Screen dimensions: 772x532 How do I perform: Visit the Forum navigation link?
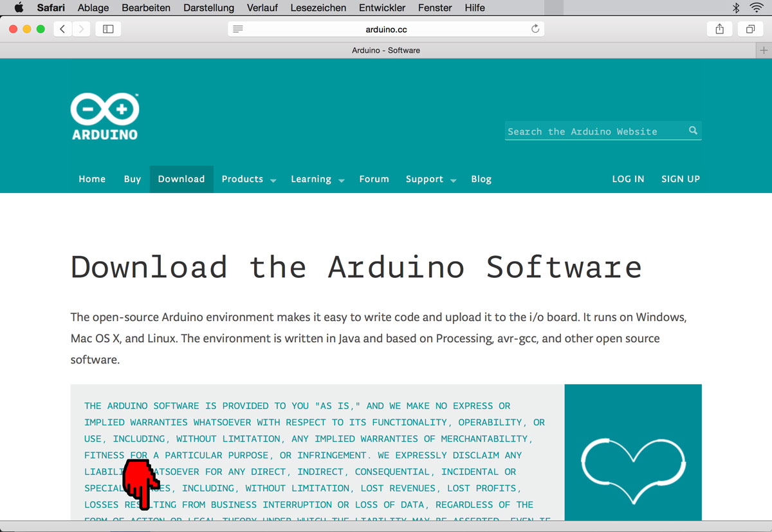click(x=374, y=179)
